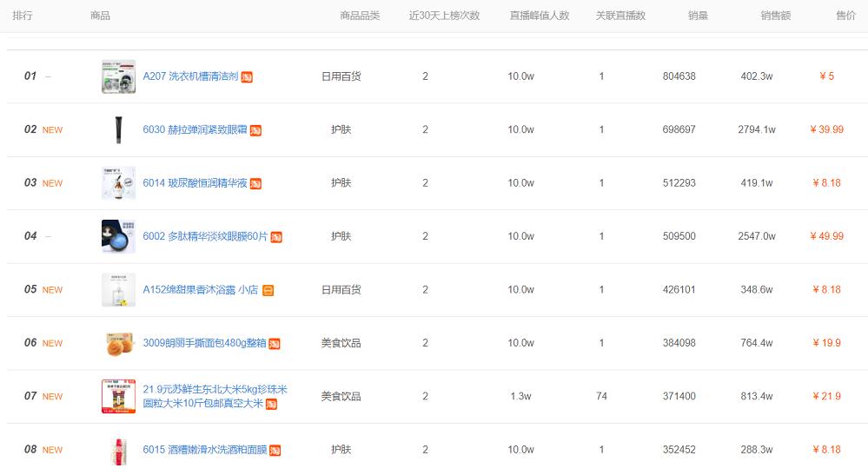Open the 21.9元苏鲜生东北大米 product link
Screen dimensions: 868x475
(215, 397)
